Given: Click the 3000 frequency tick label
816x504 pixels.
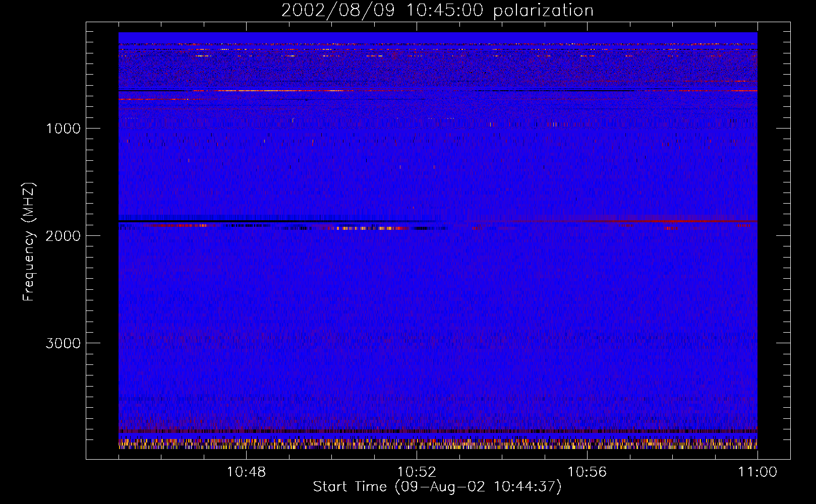Looking at the screenshot, I should (63, 343).
